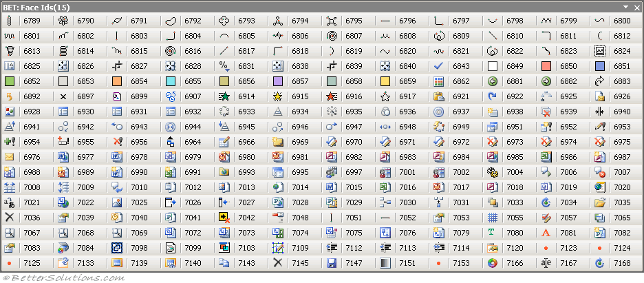Click the yellow star icon 6915
The width and height of the screenshot is (644, 283).
[x=278, y=96]
